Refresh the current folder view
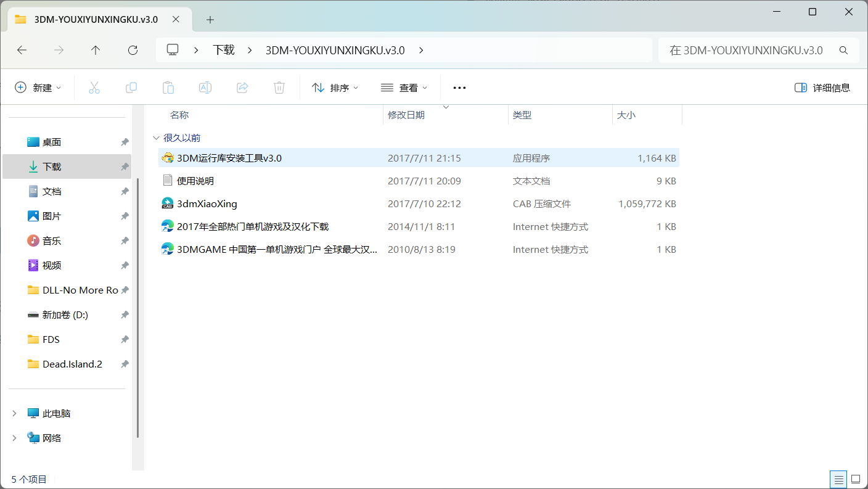868x489 pixels. coord(133,51)
